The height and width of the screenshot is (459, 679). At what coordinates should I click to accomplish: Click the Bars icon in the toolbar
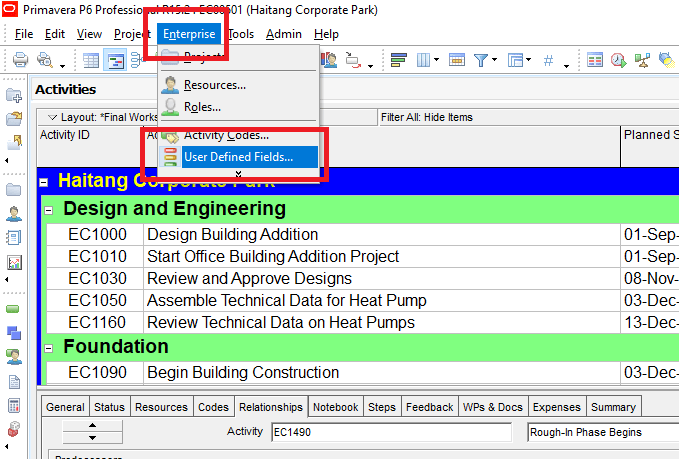tap(398, 60)
